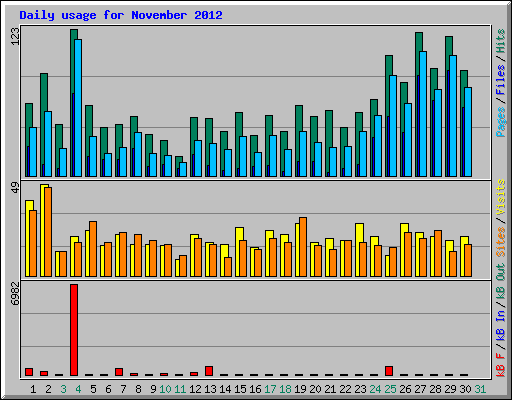The height and width of the screenshot is (400, 512).
Task: Click day 2 on the x-axis
Action: coord(48,389)
